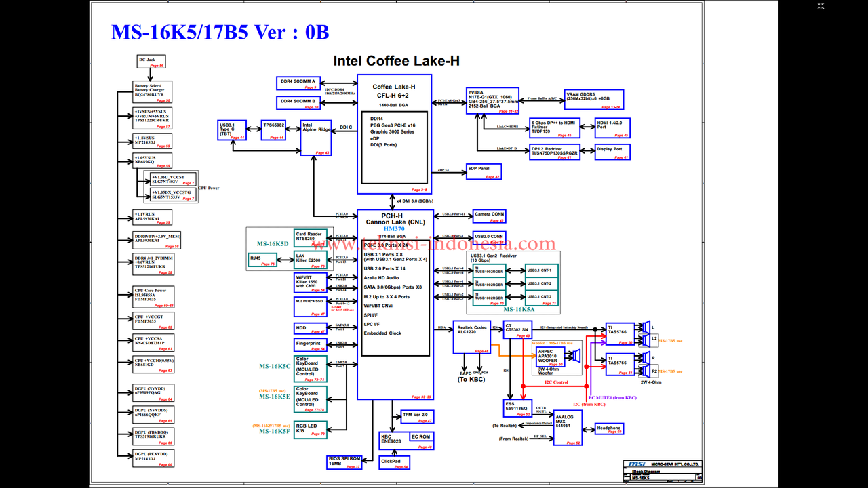Select the CT5302 SN block
Viewport: 868px width, 488px height.
[x=518, y=330]
